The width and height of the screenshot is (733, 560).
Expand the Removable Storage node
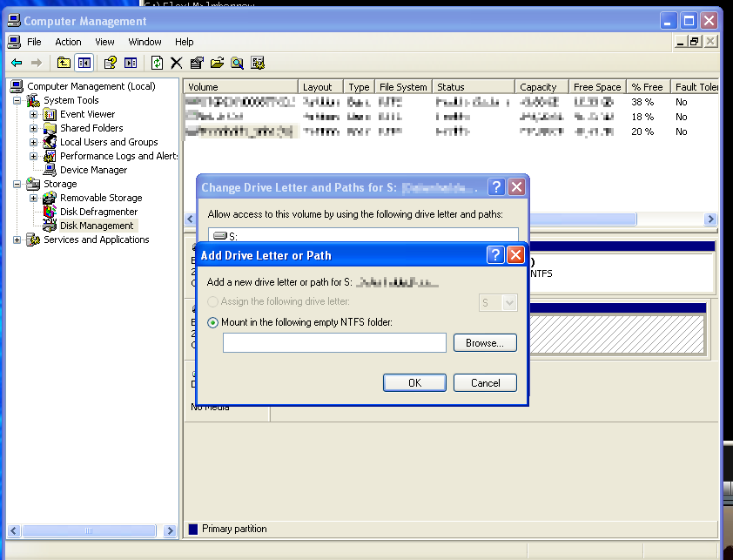tap(34, 198)
